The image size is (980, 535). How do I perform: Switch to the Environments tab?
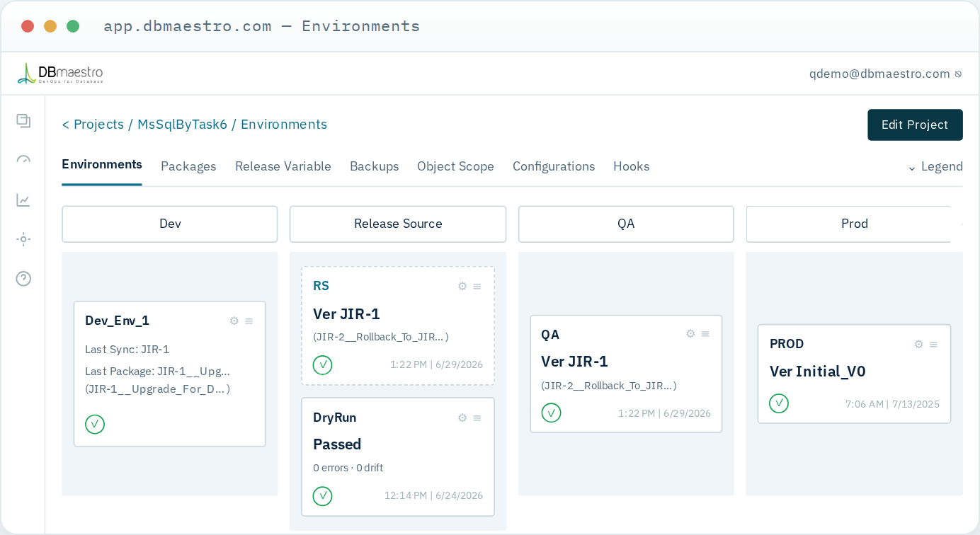pyautogui.click(x=102, y=164)
